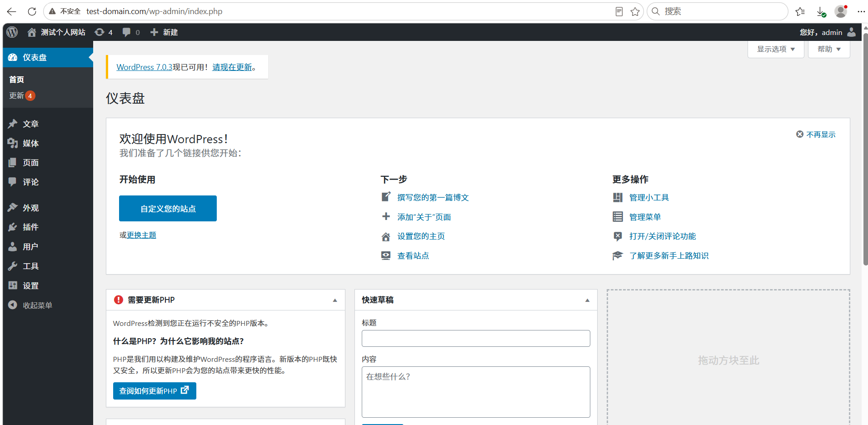Image resolution: width=868 pixels, height=425 pixels.
Task: Focus the 标题 input in 快速草稿
Action: tap(476, 339)
